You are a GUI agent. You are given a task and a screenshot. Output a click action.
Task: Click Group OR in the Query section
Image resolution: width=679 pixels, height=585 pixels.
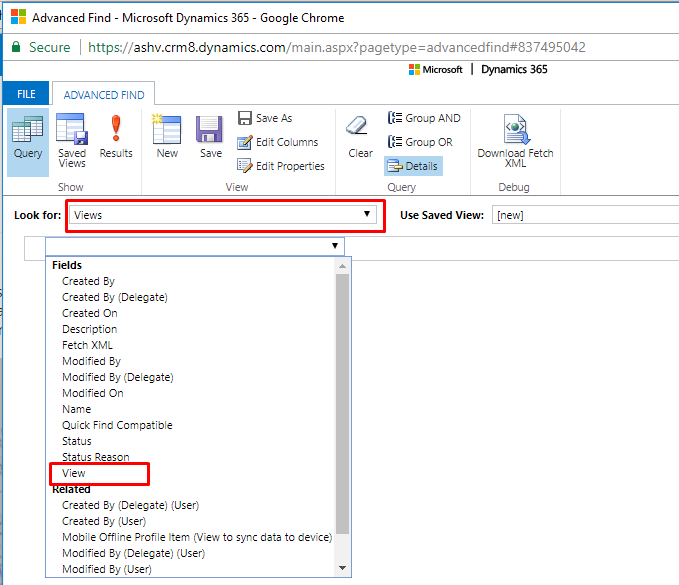click(x=420, y=142)
